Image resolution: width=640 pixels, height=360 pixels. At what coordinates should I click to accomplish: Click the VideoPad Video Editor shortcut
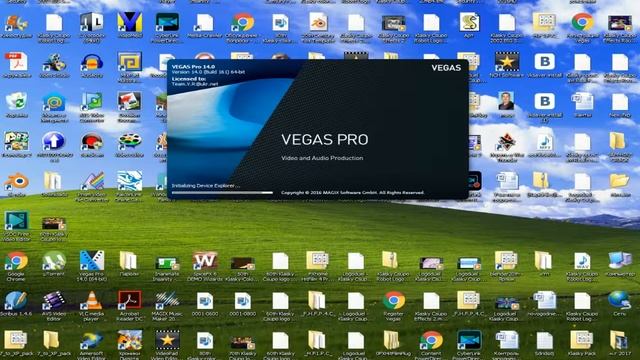(x=167, y=341)
